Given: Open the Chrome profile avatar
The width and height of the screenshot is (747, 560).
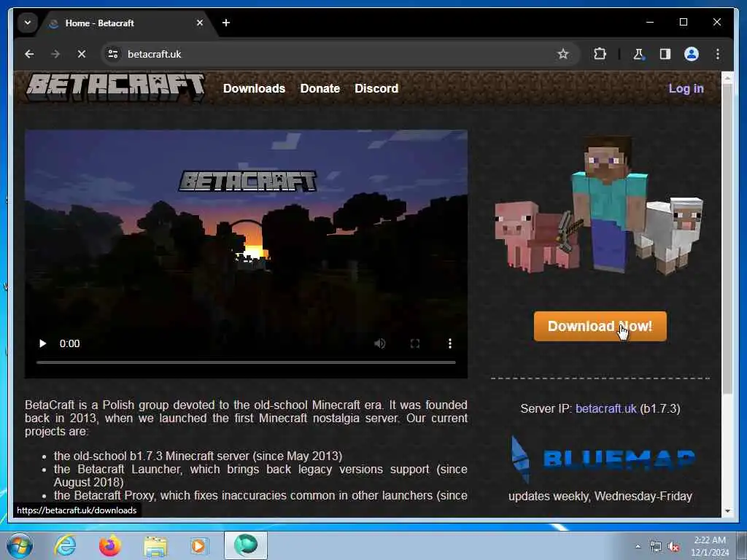Looking at the screenshot, I should click(x=692, y=54).
